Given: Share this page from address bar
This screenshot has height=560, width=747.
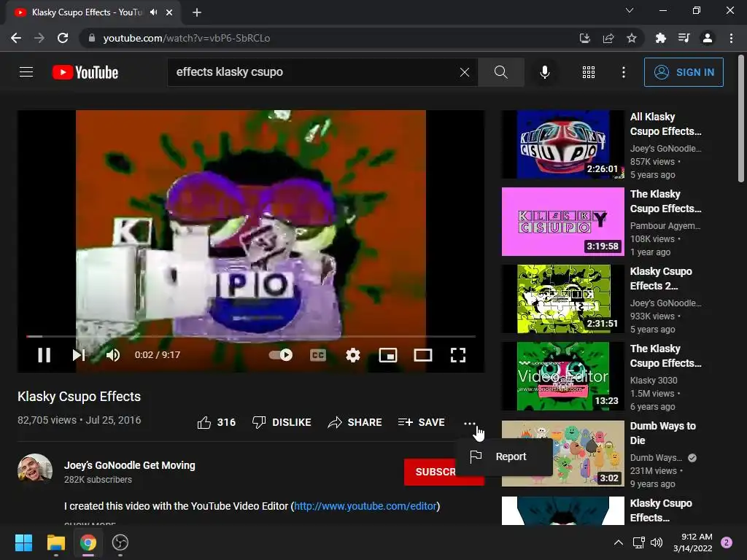Looking at the screenshot, I should [x=608, y=38].
